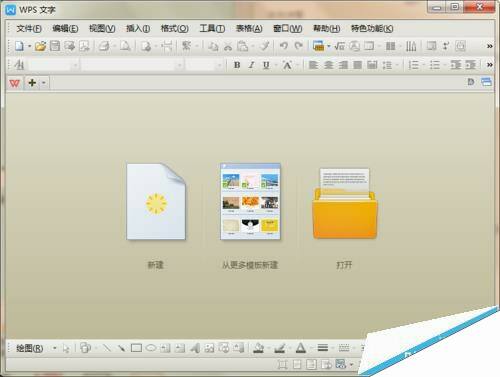This screenshot has width=500, height=377.
Task: Toggle Bold formatting button
Action: click(237, 65)
